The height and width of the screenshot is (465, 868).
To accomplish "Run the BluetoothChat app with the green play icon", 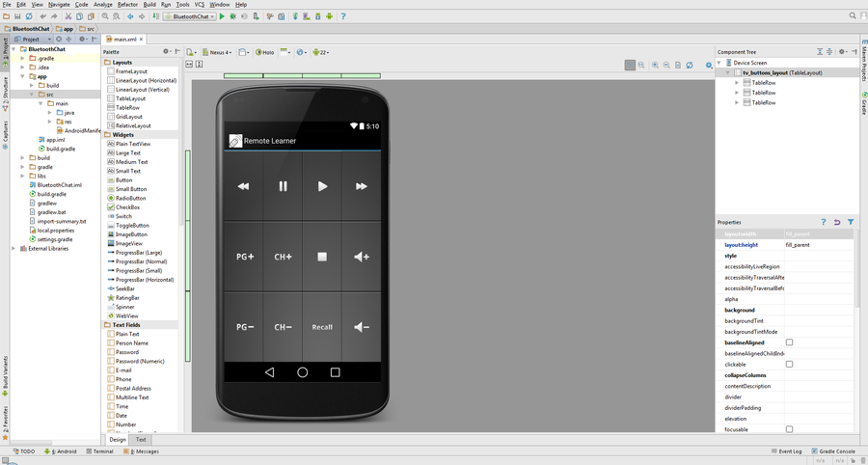I will 222,16.
